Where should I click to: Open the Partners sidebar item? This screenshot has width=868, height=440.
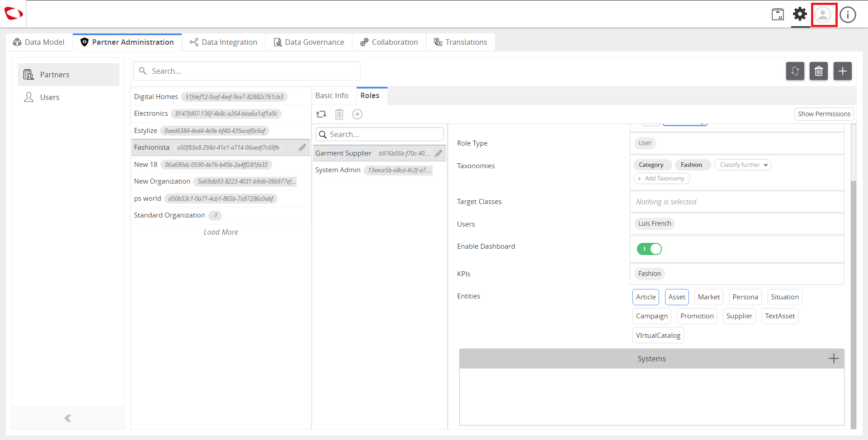click(x=68, y=75)
